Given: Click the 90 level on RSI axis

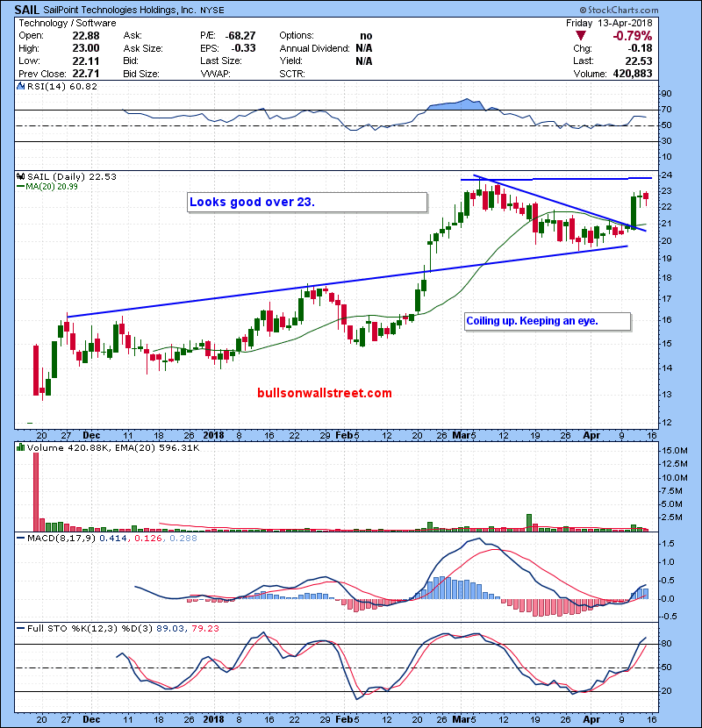Looking at the screenshot, I should 666,94.
